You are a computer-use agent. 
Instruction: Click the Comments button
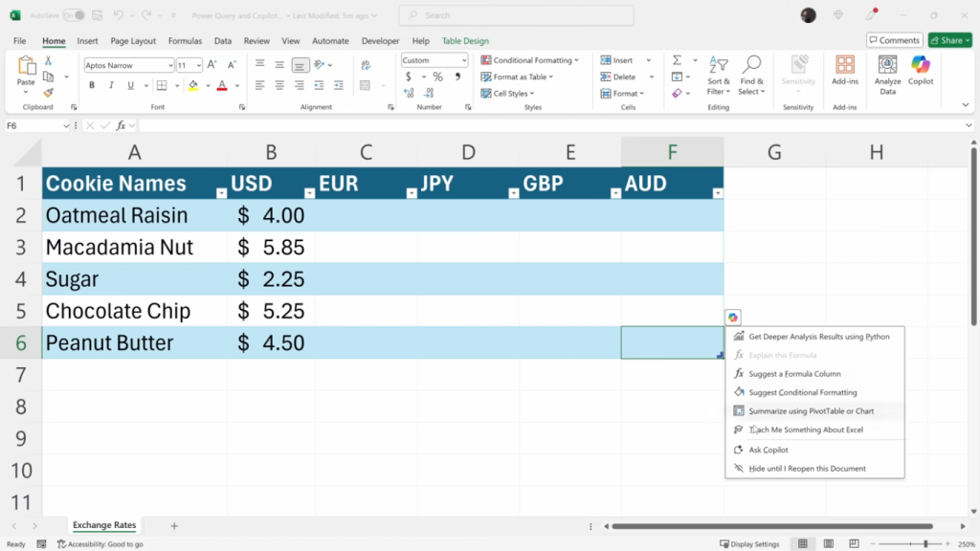pyautogui.click(x=894, y=39)
